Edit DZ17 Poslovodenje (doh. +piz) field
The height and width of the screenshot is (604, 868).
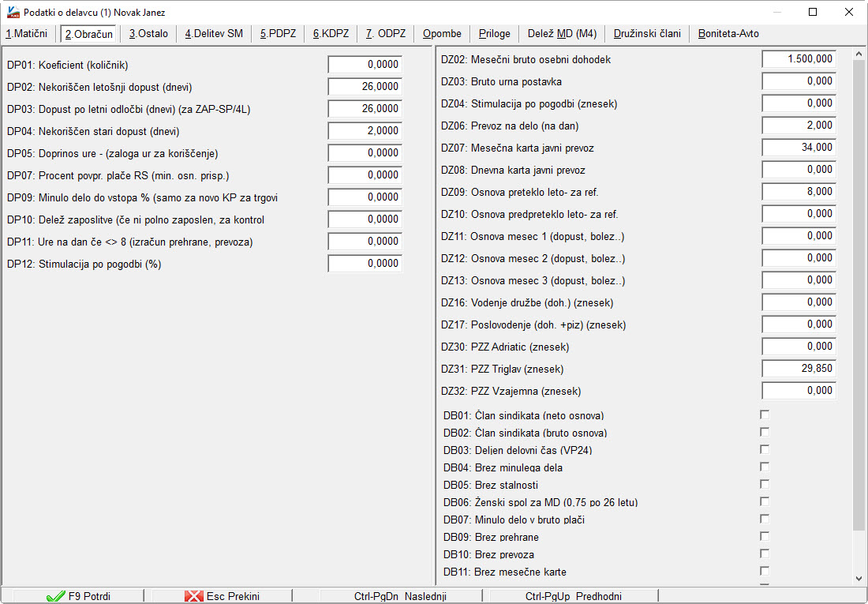coord(799,325)
